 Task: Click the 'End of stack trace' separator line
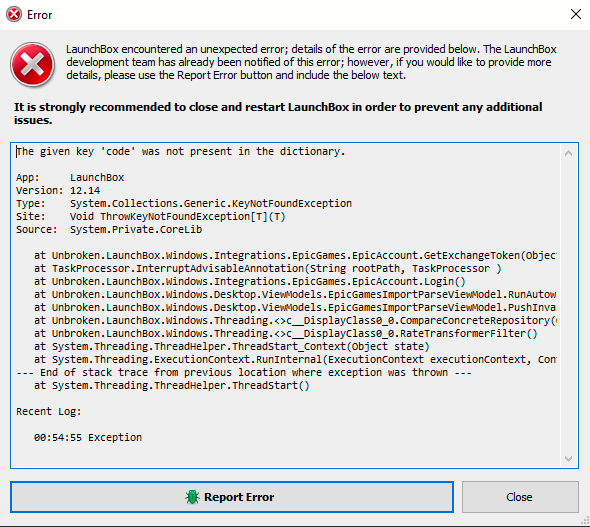coord(244,372)
